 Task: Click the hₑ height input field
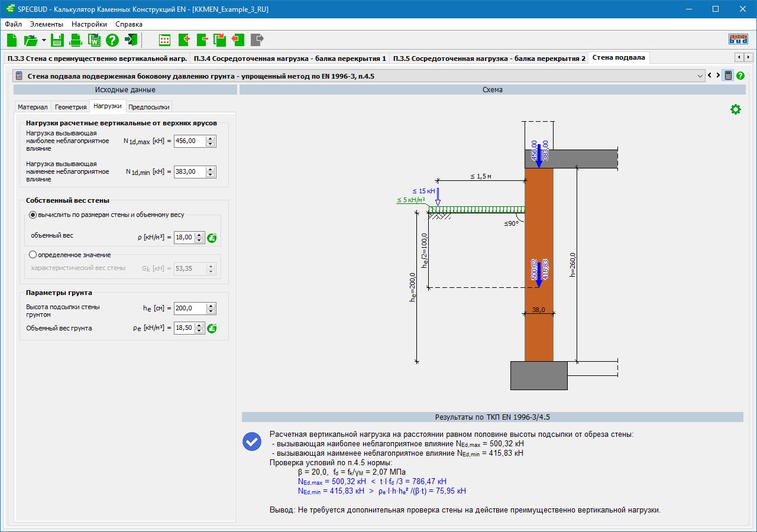tap(189, 309)
